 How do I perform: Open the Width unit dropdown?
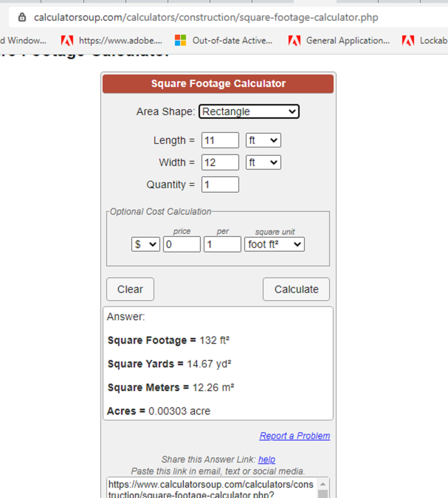(x=263, y=162)
